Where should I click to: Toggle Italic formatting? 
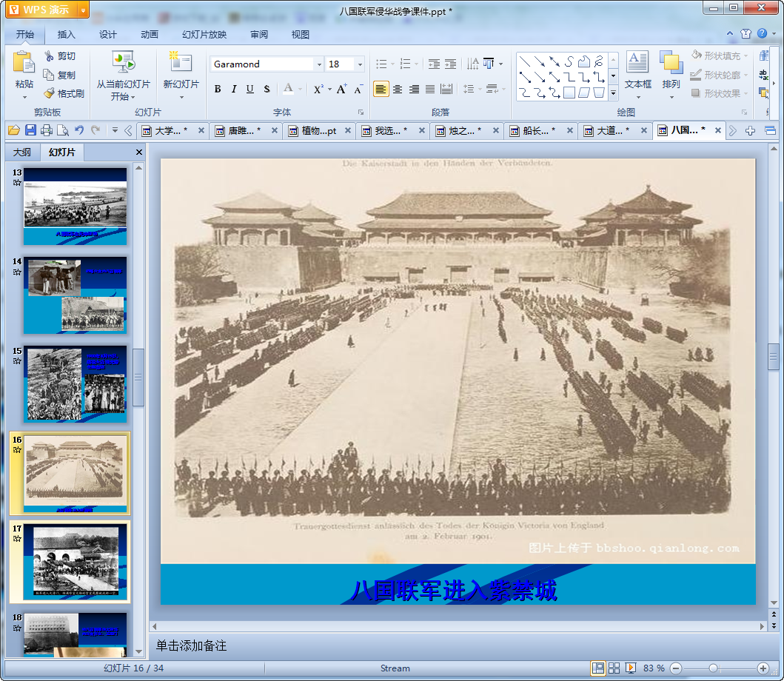[x=233, y=89]
